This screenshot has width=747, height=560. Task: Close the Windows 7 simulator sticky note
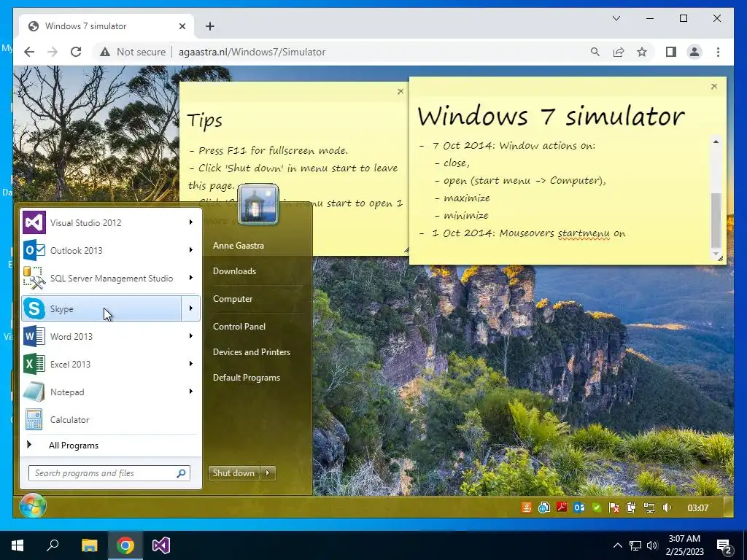(713, 86)
